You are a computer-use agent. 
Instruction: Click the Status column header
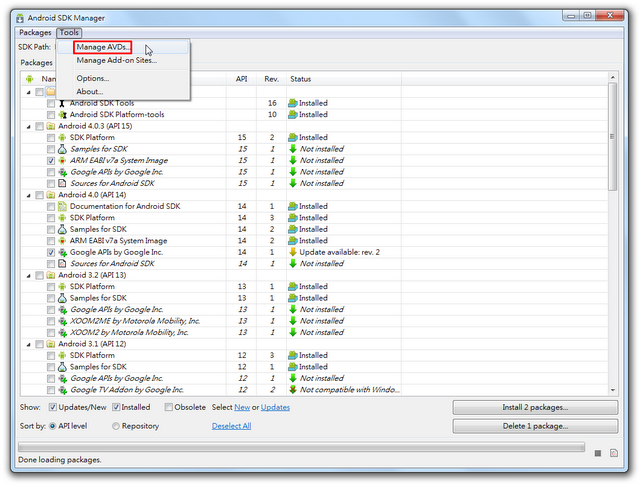pos(344,79)
